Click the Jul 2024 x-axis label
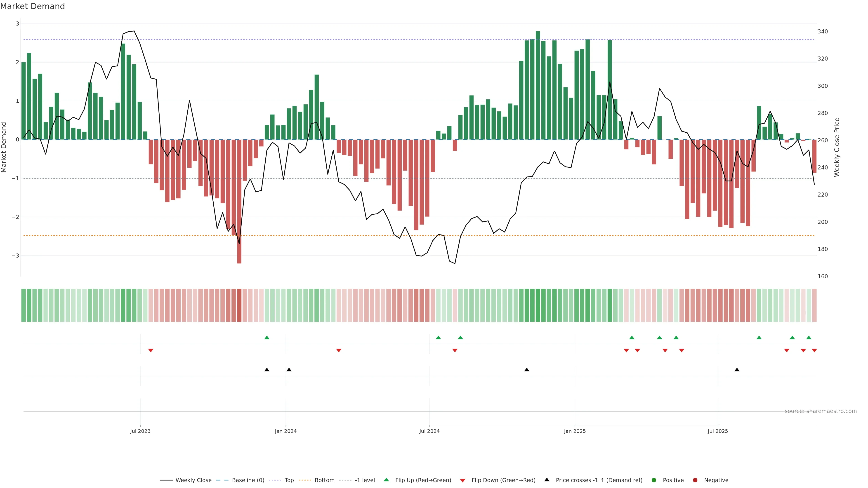This screenshot has height=488, width=868. 429,432
